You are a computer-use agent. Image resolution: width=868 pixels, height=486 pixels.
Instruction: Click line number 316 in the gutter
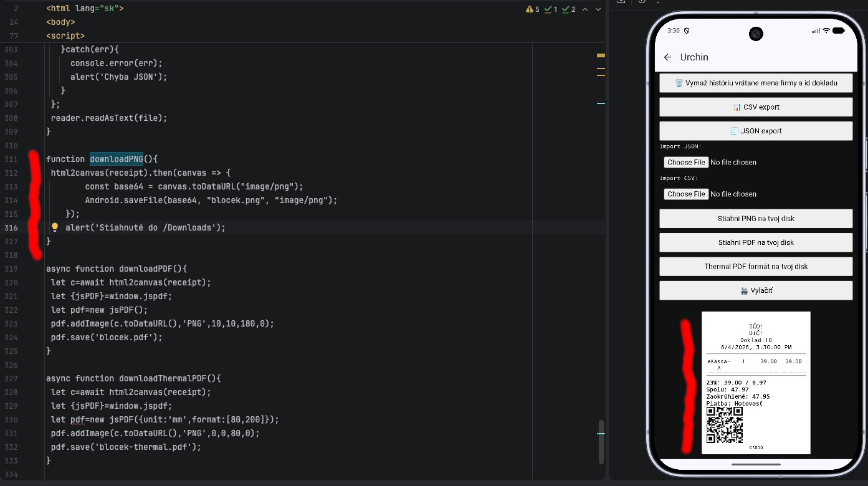point(11,227)
